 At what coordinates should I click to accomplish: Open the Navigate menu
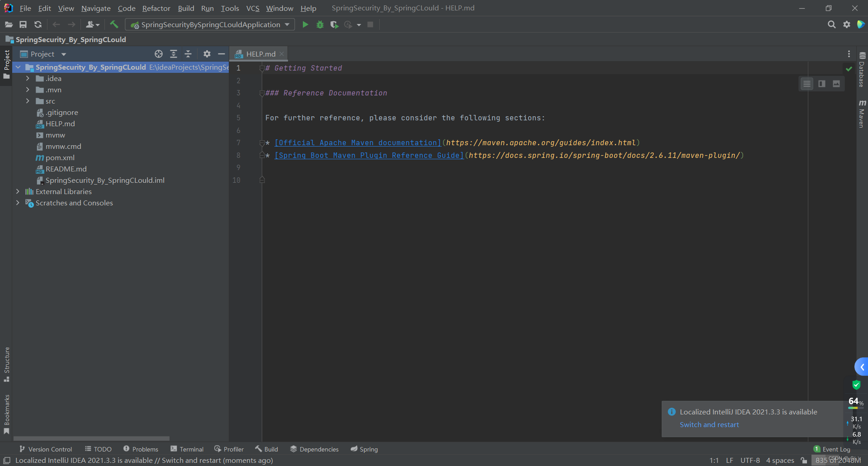tap(96, 8)
